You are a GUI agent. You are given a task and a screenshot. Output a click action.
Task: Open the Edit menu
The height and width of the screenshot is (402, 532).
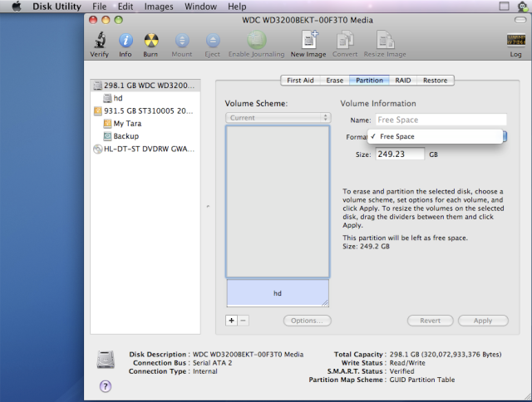126,7
